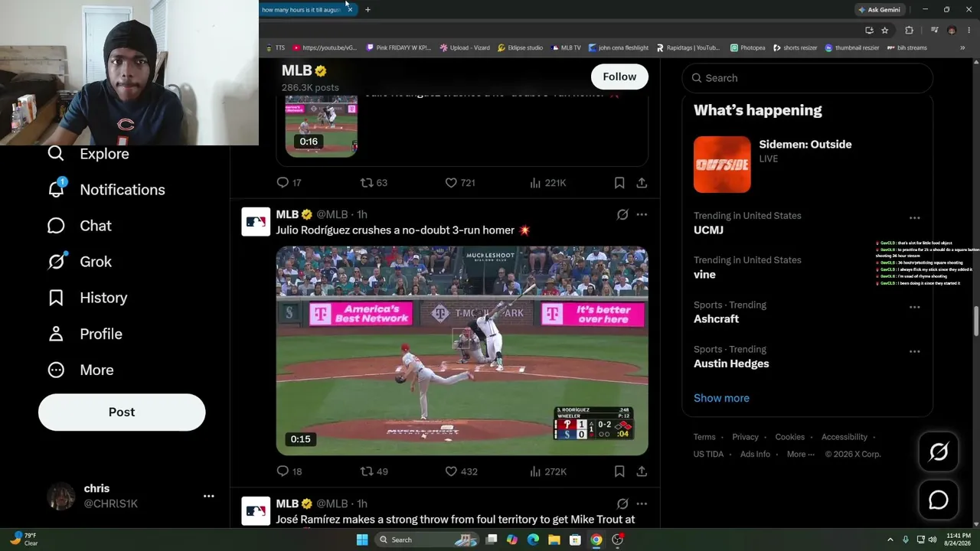Open more options on Julio Rodríguez post
Viewport: 980px width, 551px height.
pyautogui.click(x=642, y=214)
